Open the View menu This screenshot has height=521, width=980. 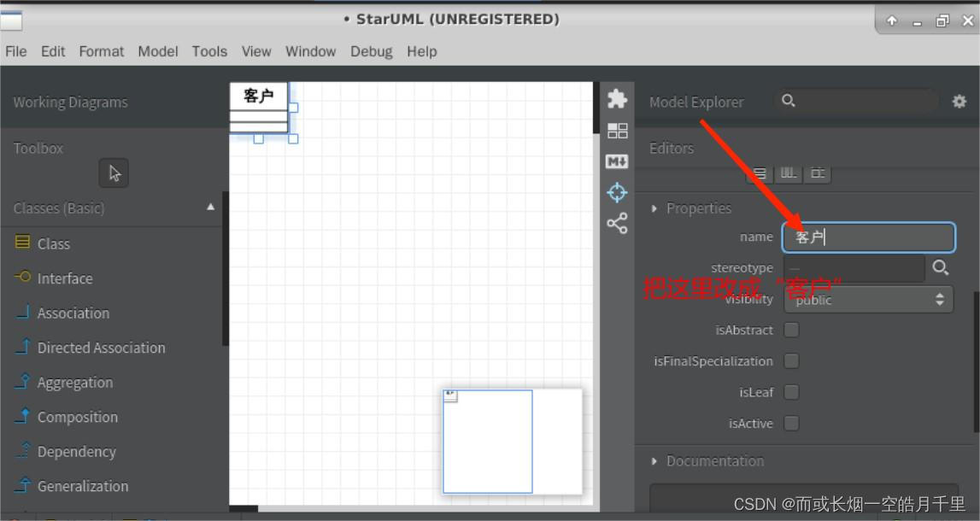pyautogui.click(x=256, y=51)
